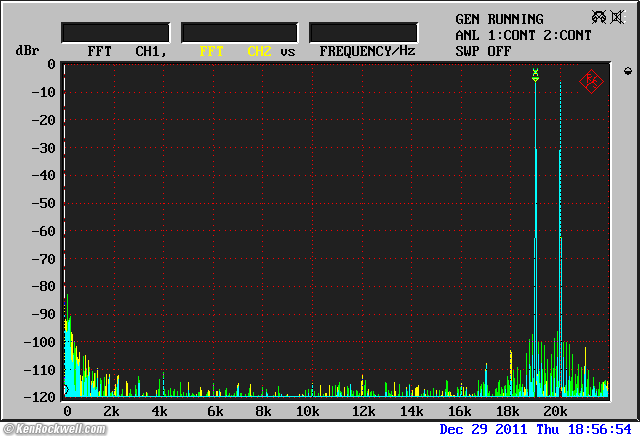Click the yellow 'CH2' trace label
Image resolution: width=640 pixels, height=436 pixels.
(259, 51)
